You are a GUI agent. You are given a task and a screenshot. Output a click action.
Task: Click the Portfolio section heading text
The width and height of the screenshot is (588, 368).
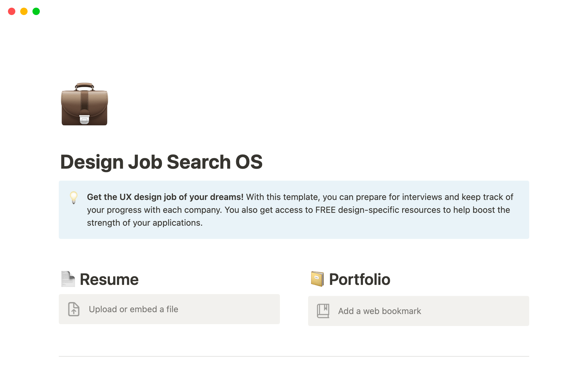(x=359, y=279)
